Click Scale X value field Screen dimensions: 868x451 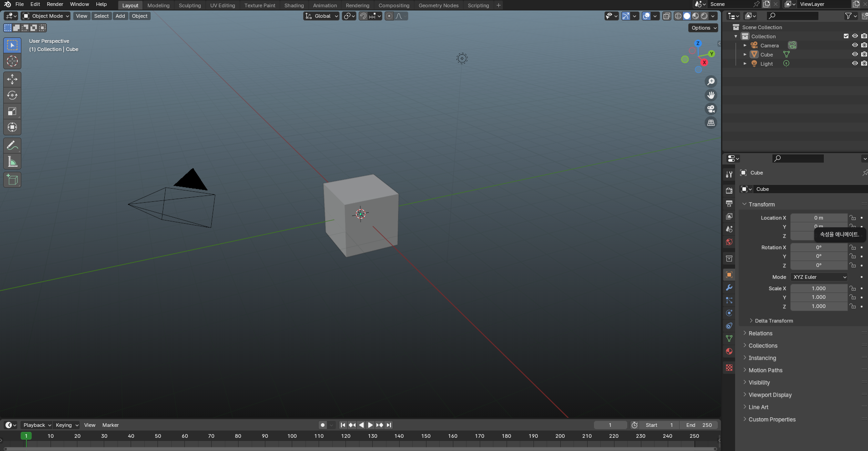tap(819, 288)
